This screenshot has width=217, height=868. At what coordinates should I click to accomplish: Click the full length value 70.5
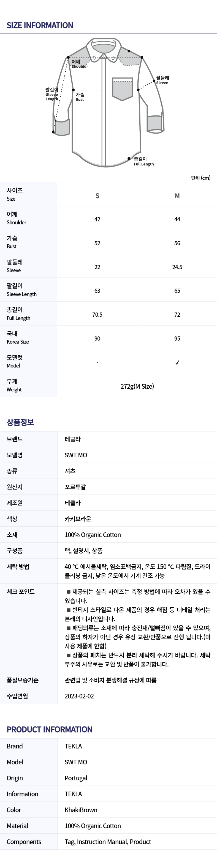(x=97, y=315)
